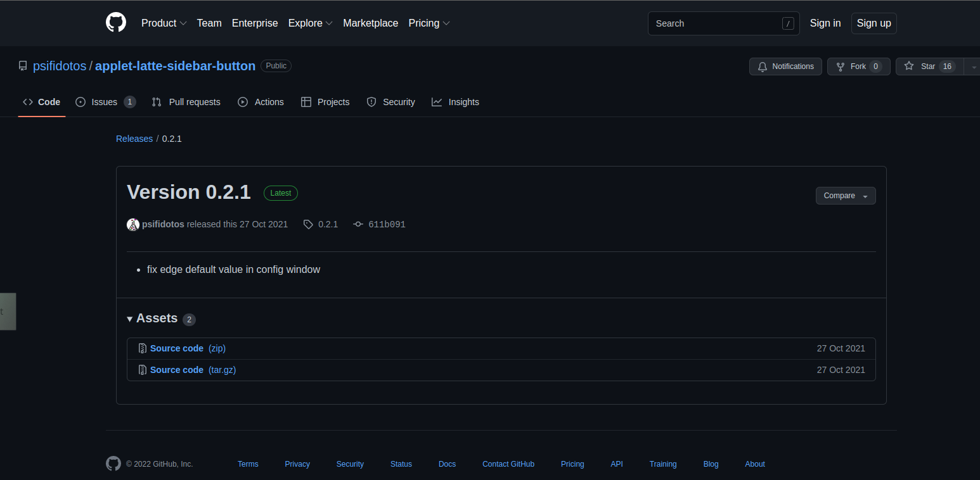Click the file icon for Source code (tar.gz)
The width and height of the screenshot is (980, 480).
[x=143, y=370]
